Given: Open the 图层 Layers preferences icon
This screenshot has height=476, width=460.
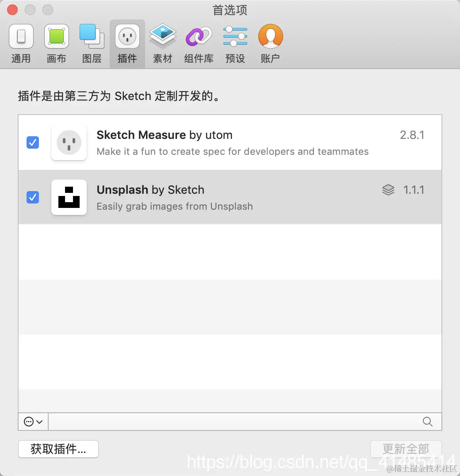Looking at the screenshot, I should coord(92,37).
